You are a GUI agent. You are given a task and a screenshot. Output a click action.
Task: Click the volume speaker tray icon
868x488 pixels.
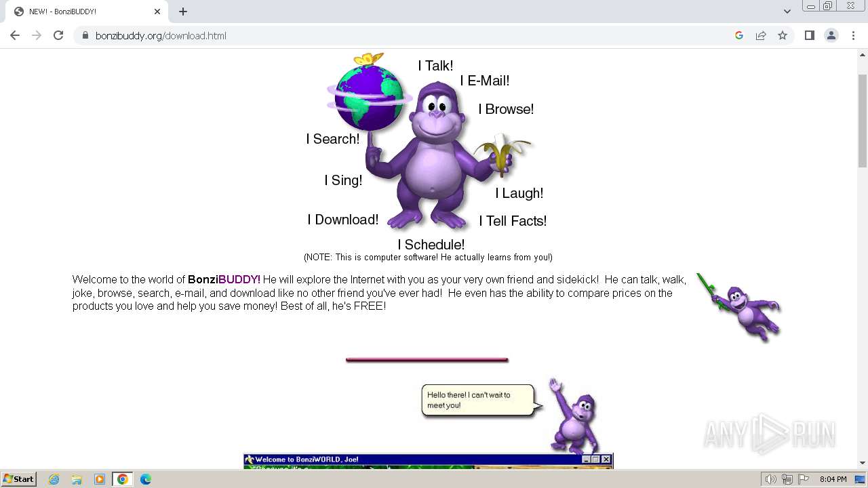coord(770,479)
